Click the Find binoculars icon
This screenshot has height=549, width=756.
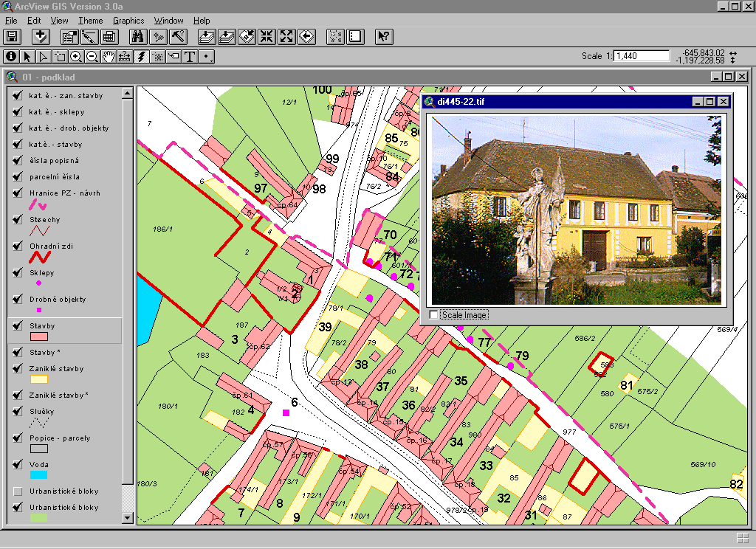point(138,37)
